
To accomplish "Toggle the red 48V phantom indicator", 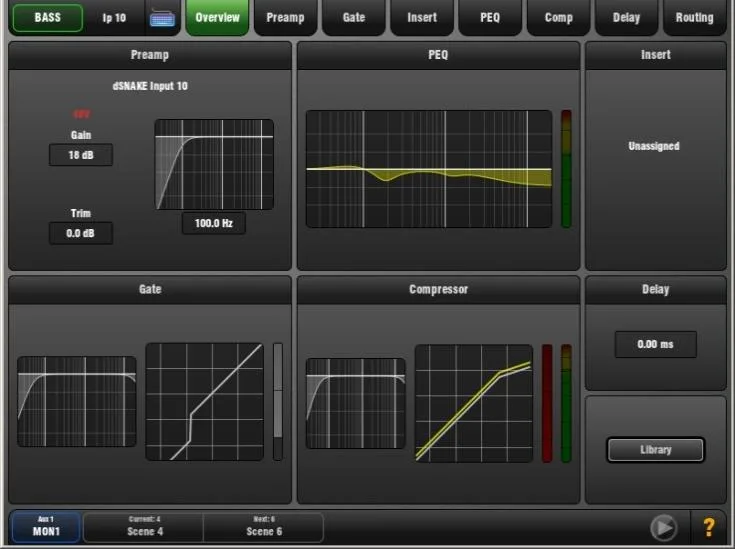I will 82,114.
